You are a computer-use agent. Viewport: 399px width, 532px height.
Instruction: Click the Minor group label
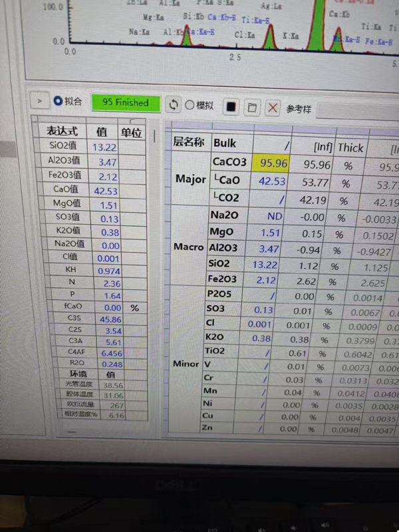(186, 364)
